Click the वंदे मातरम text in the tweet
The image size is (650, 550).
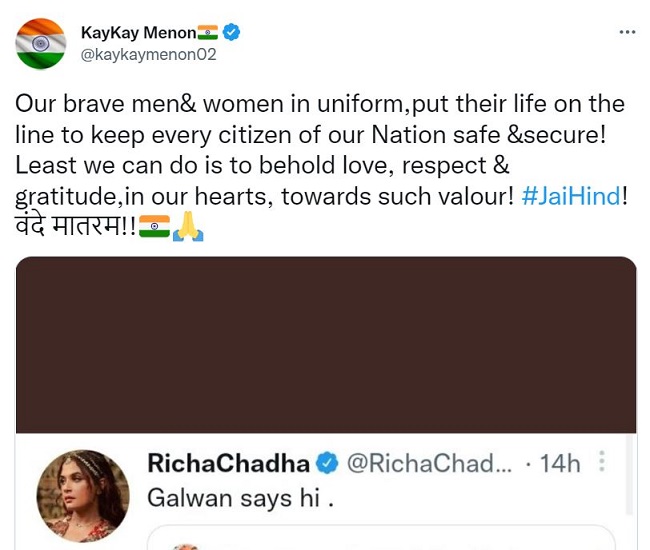tap(67, 227)
